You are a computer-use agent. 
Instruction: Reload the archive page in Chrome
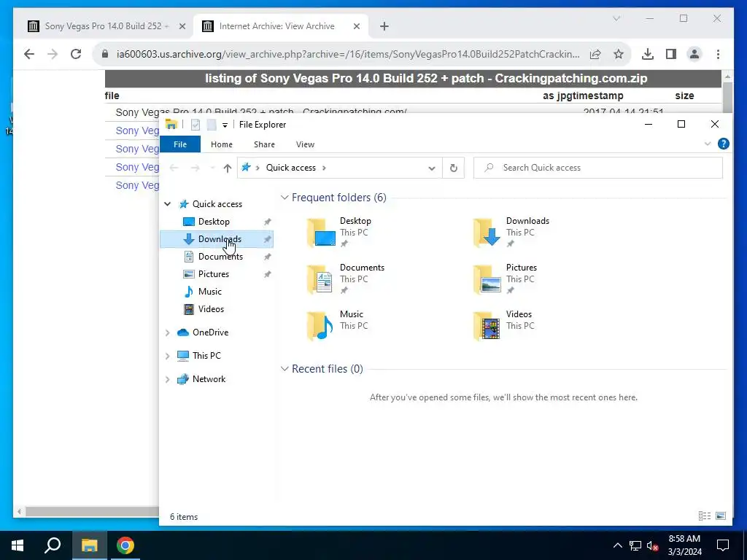(x=76, y=54)
